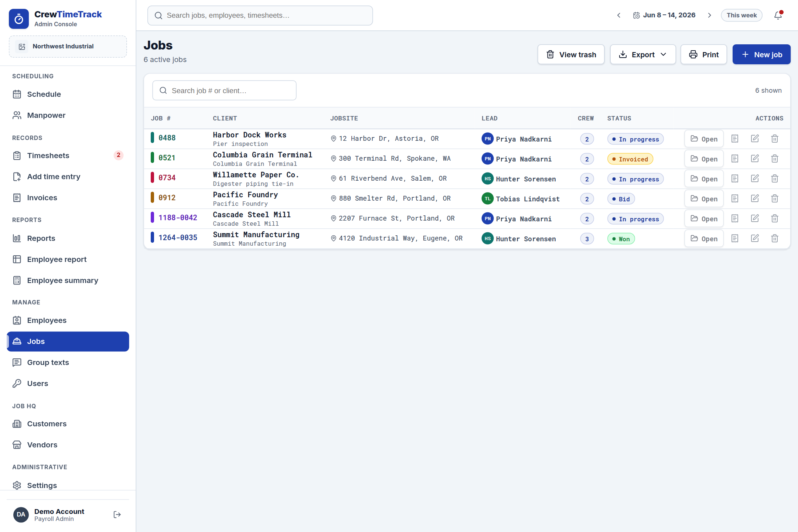Edit job 0488 with pencil icon
This screenshot has height=532, width=798.
(x=755, y=139)
